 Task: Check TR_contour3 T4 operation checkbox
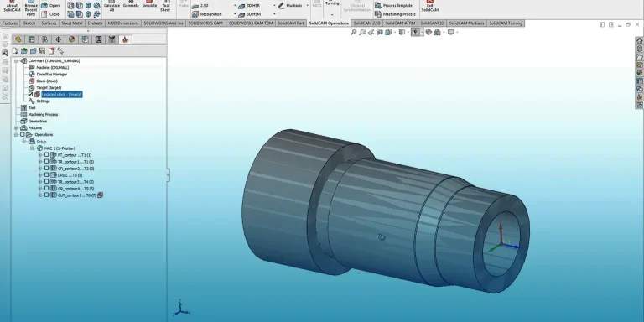point(46,181)
